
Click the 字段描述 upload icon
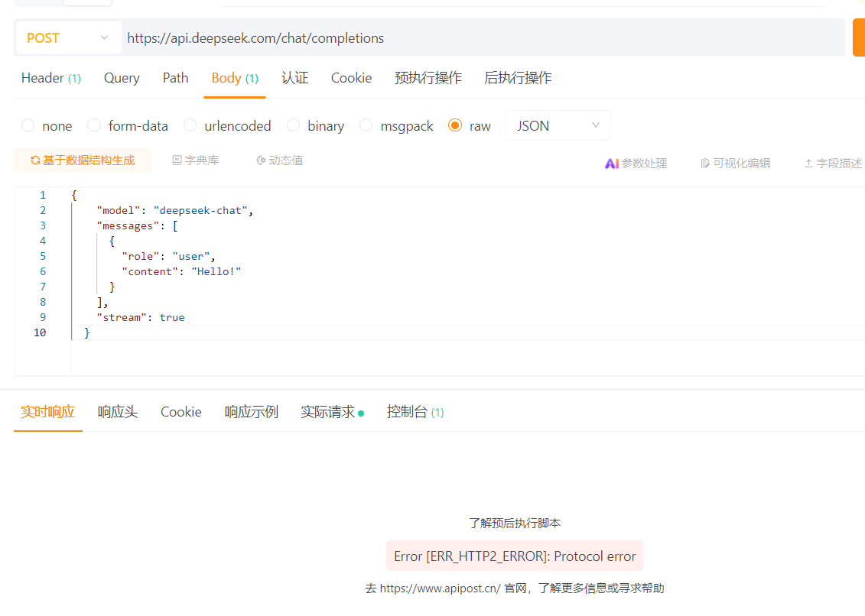pyautogui.click(x=808, y=164)
